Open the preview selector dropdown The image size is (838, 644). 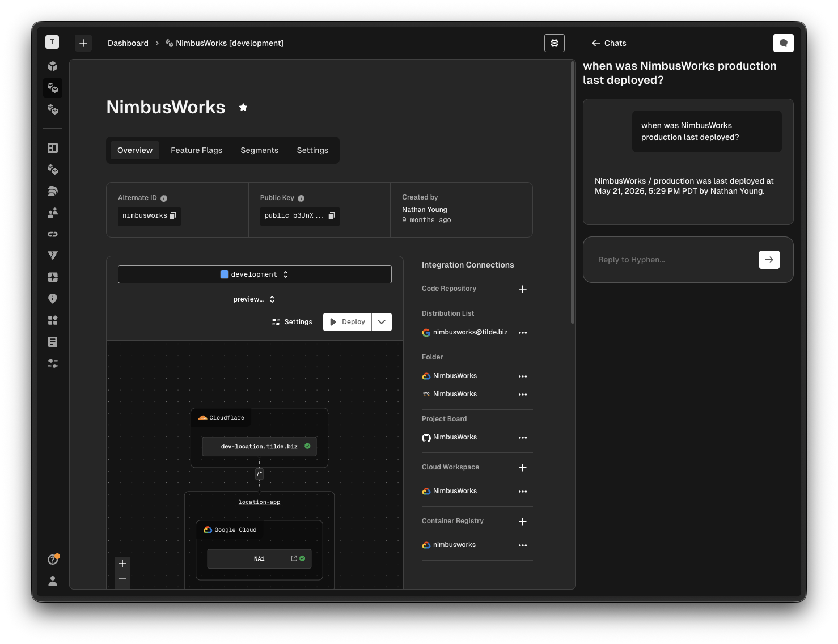click(254, 299)
